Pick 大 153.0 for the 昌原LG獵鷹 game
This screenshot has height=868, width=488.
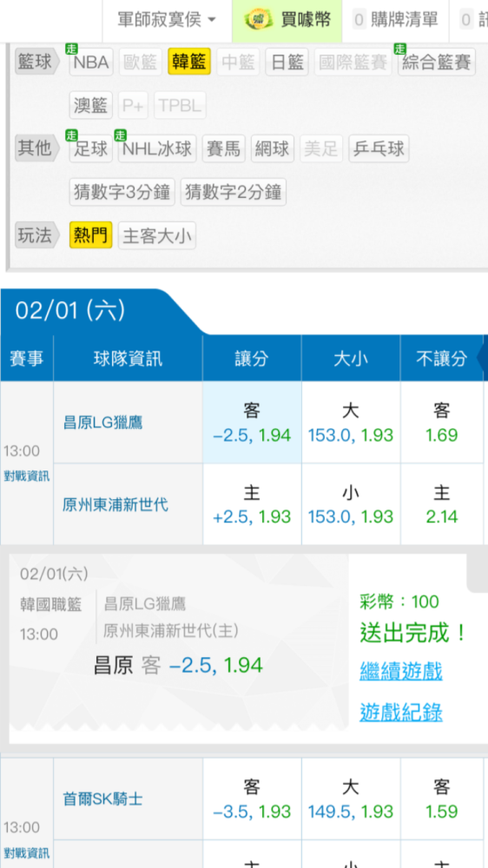[x=351, y=423]
